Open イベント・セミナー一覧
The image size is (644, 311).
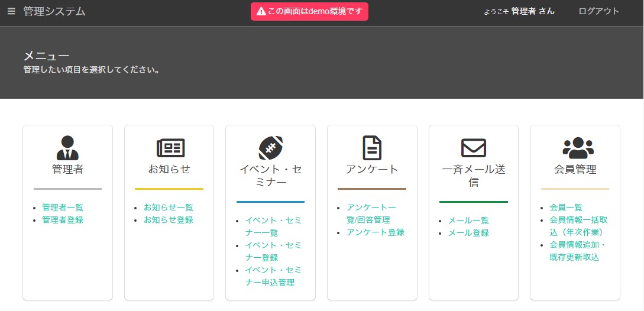tap(273, 227)
